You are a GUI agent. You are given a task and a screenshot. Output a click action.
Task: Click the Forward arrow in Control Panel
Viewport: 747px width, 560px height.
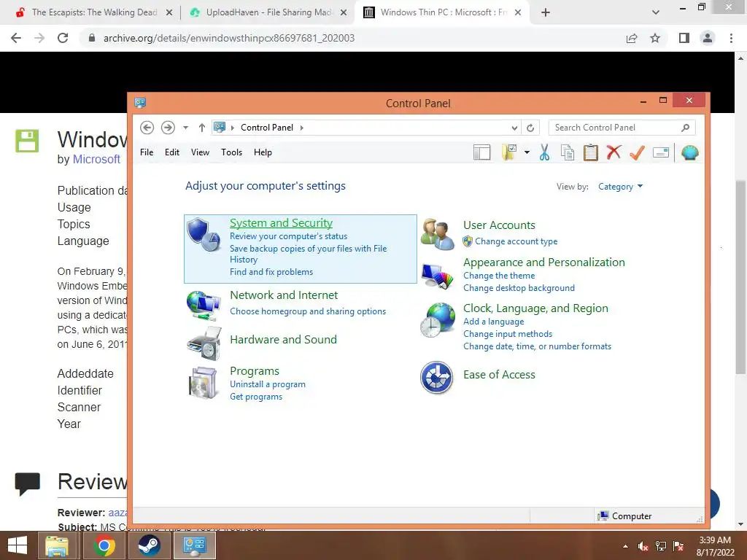tap(168, 128)
